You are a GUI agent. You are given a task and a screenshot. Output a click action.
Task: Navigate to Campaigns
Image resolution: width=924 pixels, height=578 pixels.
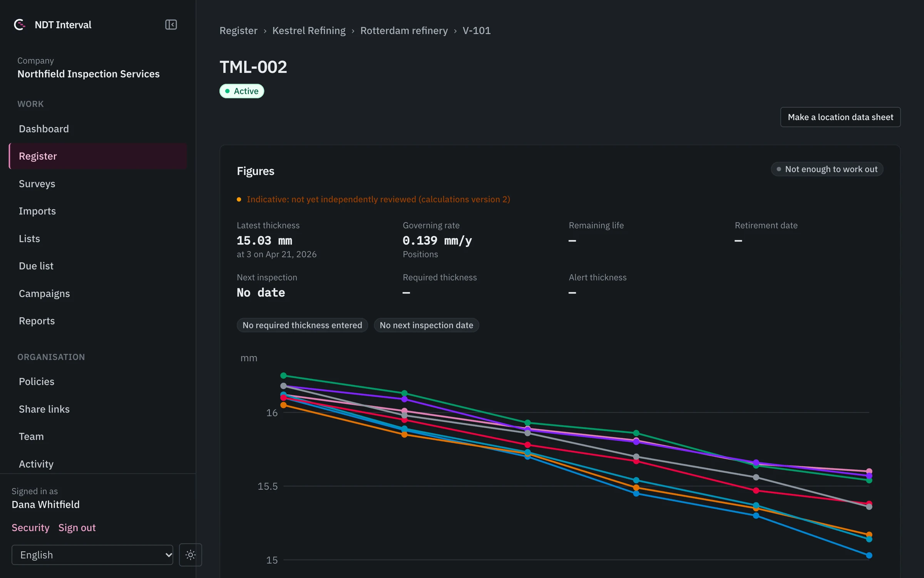point(98,294)
